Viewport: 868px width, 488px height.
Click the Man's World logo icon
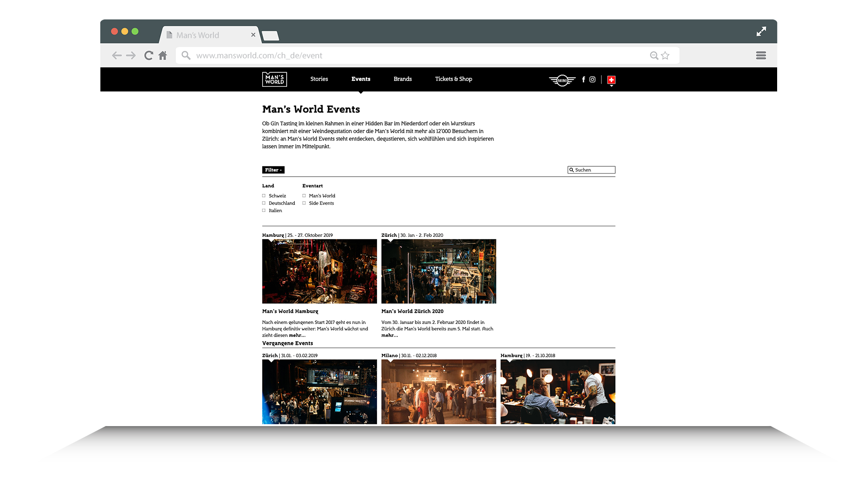pyautogui.click(x=274, y=80)
